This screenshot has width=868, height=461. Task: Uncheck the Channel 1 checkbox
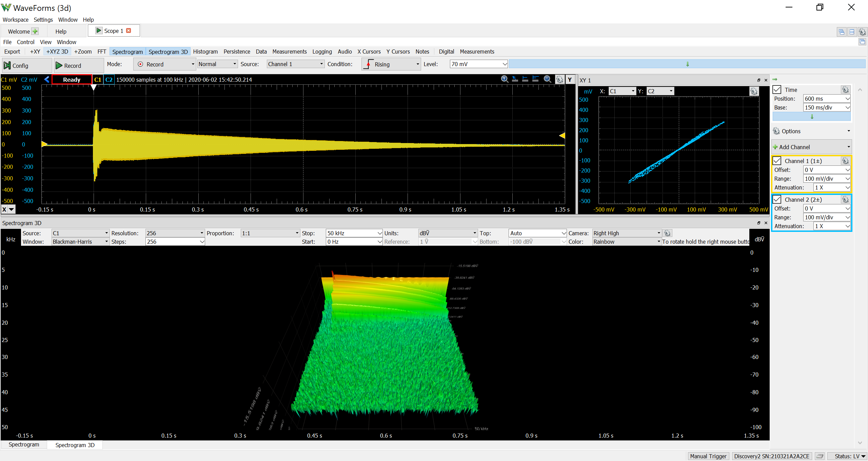(777, 161)
